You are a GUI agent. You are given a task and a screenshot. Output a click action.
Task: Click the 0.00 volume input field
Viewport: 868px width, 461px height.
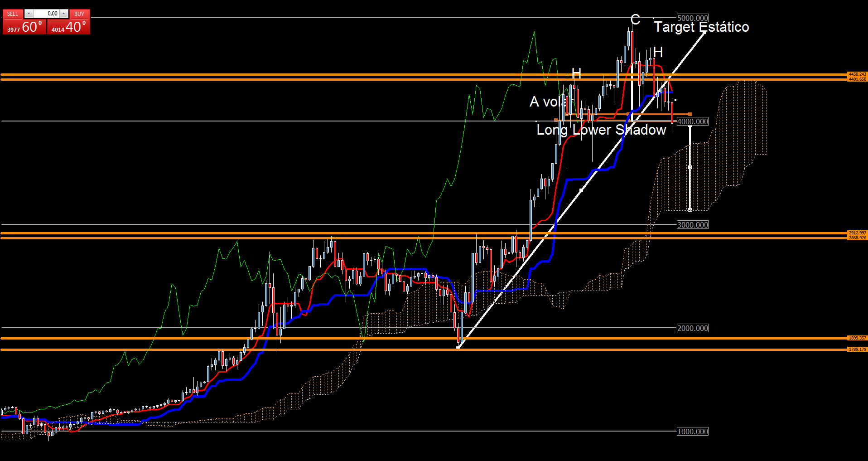click(47, 14)
